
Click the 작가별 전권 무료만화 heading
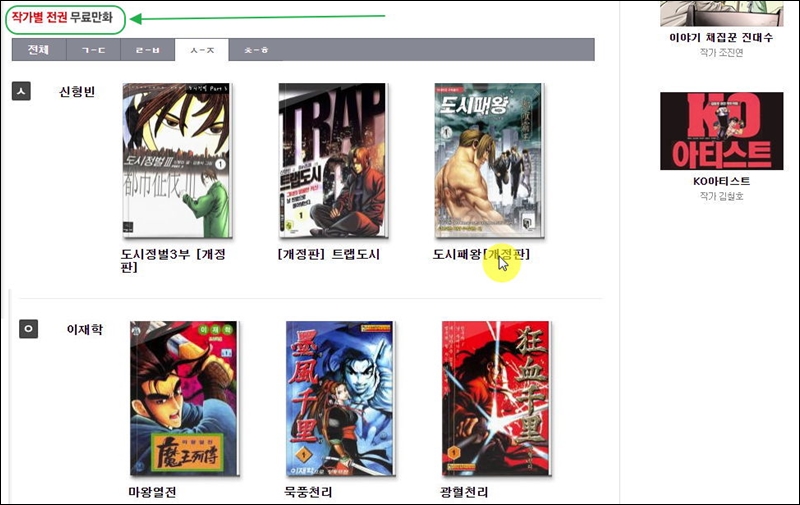click(x=62, y=18)
